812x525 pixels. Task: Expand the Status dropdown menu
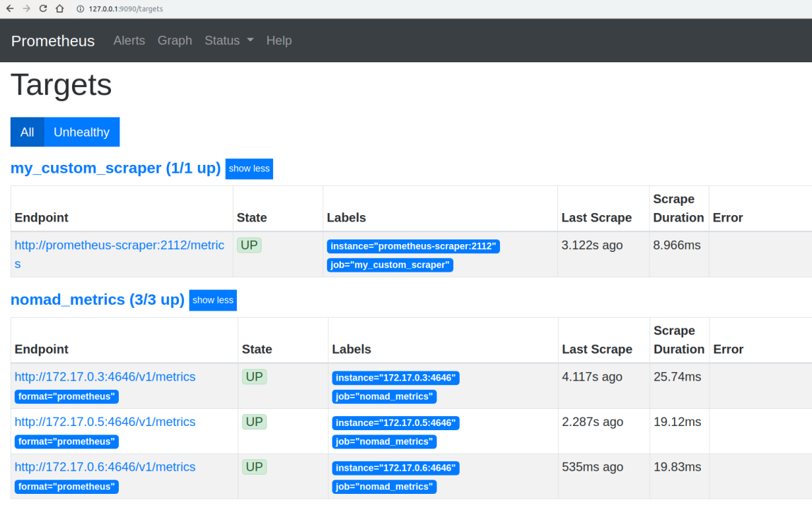click(229, 40)
